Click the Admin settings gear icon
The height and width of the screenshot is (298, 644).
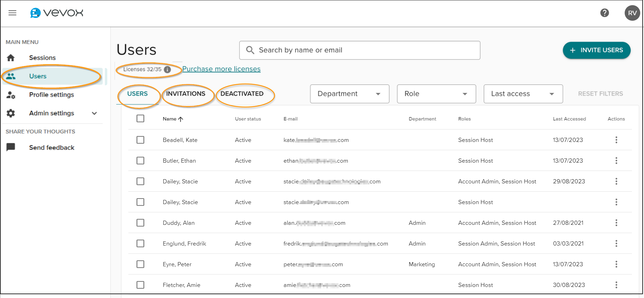click(x=11, y=113)
